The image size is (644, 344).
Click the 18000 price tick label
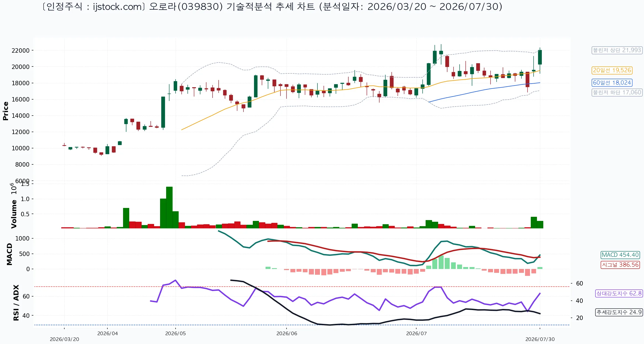tap(20, 83)
